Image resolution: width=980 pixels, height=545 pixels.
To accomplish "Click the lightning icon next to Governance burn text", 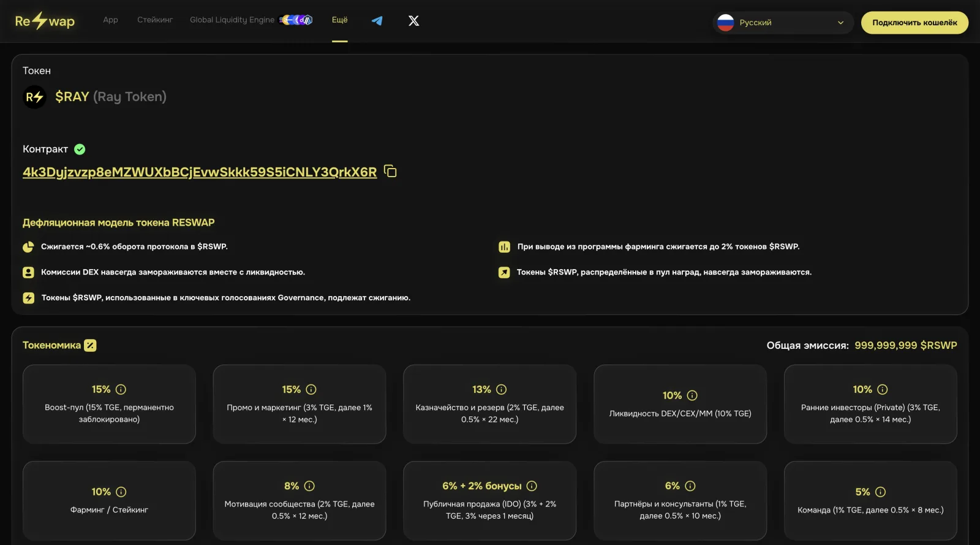I will [28, 298].
